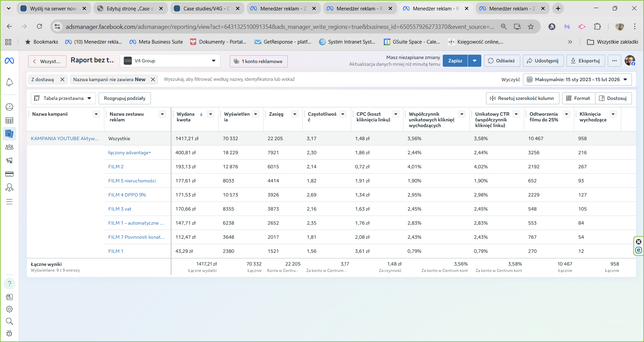
Task: Open Zasięg column options arrow
Action: click(x=295, y=114)
